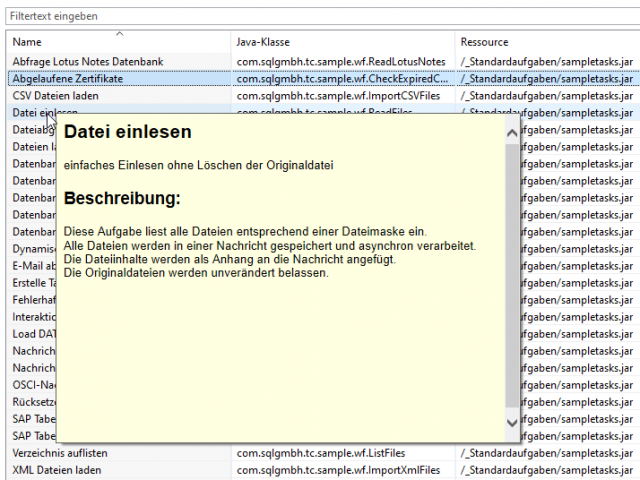Click the Filtertext eingeben filter field

click(322, 16)
